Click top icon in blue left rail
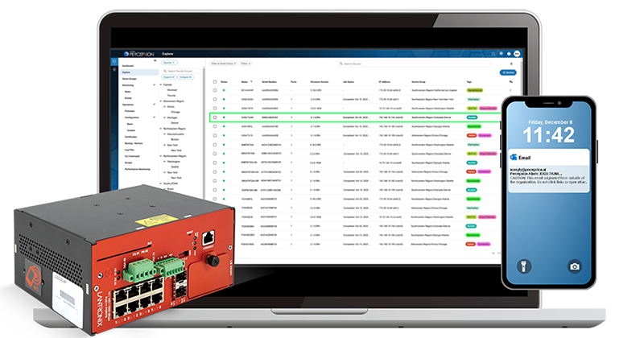 tap(114, 62)
